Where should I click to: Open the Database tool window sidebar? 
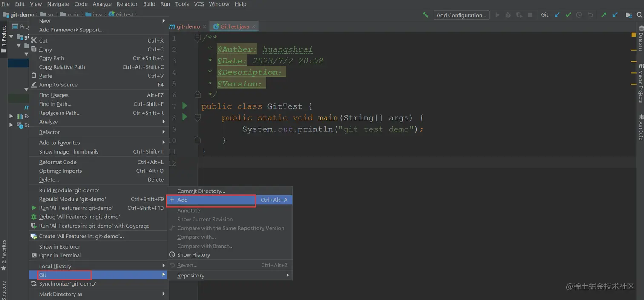click(x=641, y=38)
